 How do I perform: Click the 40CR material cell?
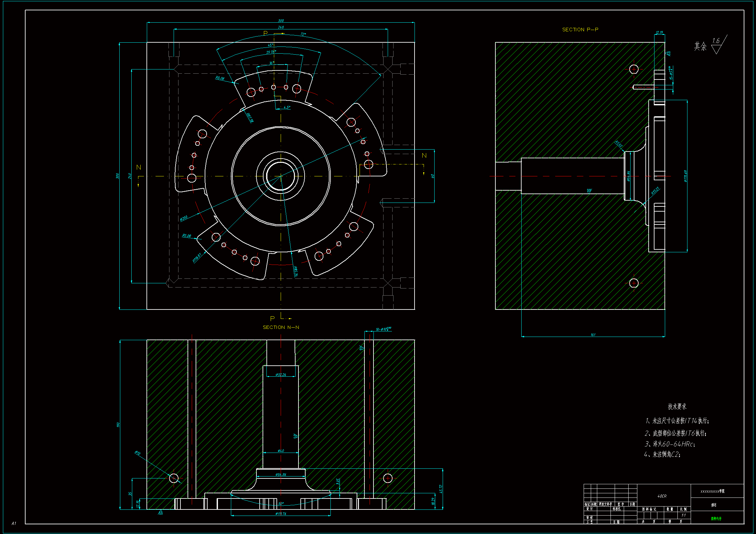click(662, 496)
